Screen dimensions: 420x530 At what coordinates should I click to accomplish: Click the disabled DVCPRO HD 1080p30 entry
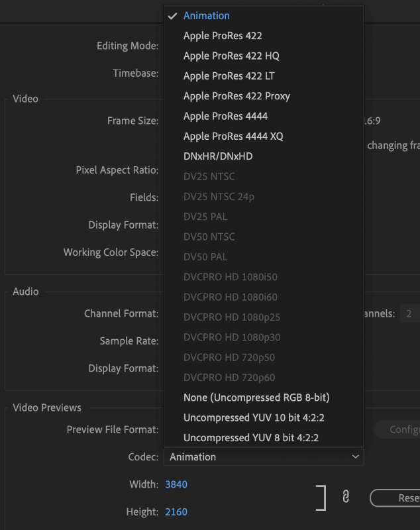point(264,337)
